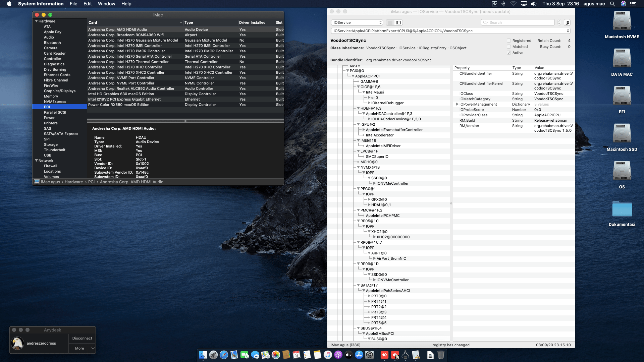Toggle the Active checkbox
Screen dimensions: 644x362
509,53
